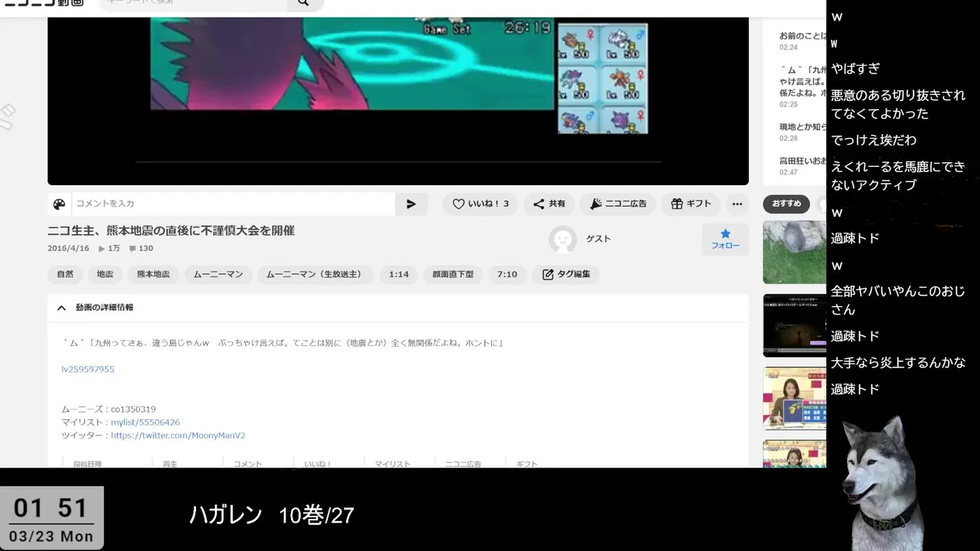The image size is (980, 551).
Task: Open ニコニ広告 advertising button
Action: coord(618,204)
